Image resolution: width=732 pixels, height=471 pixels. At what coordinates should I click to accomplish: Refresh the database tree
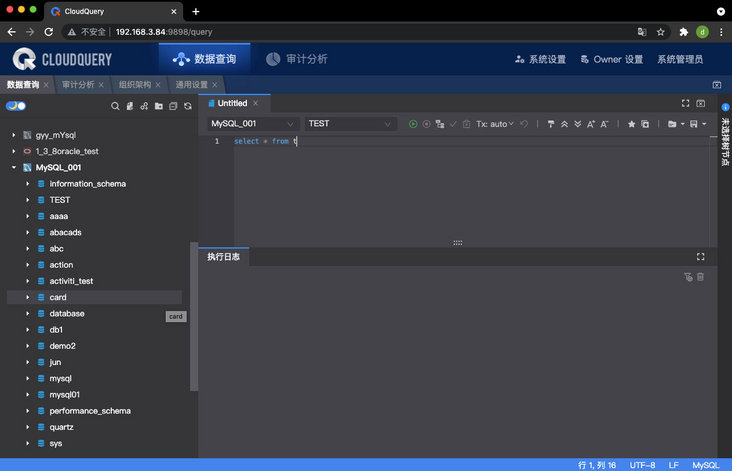point(188,106)
